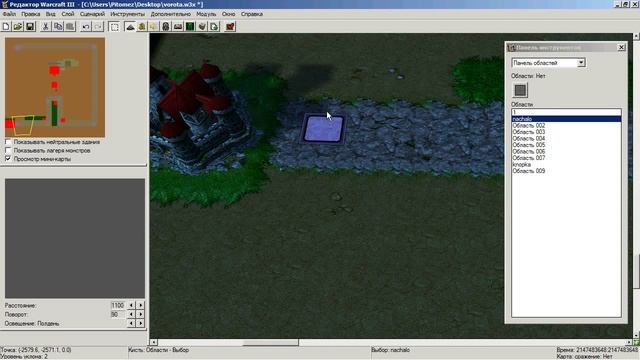Screen dimensions: 640x360
Task: Click the gray region color swatch button
Action: coord(520,90)
